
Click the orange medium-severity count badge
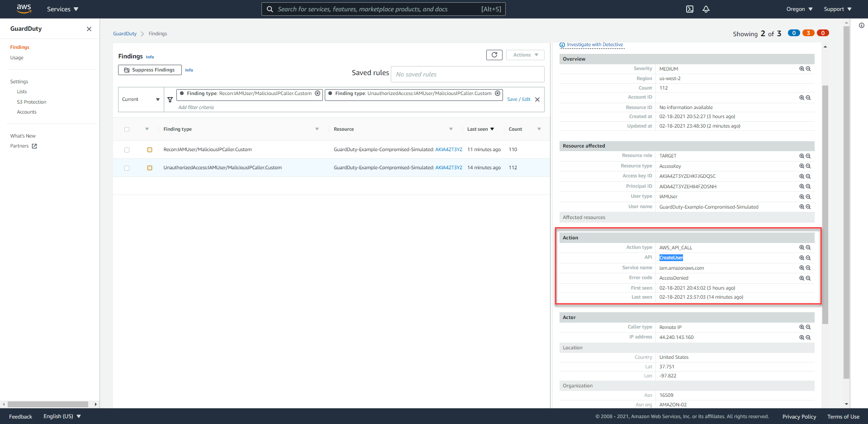click(808, 33)
